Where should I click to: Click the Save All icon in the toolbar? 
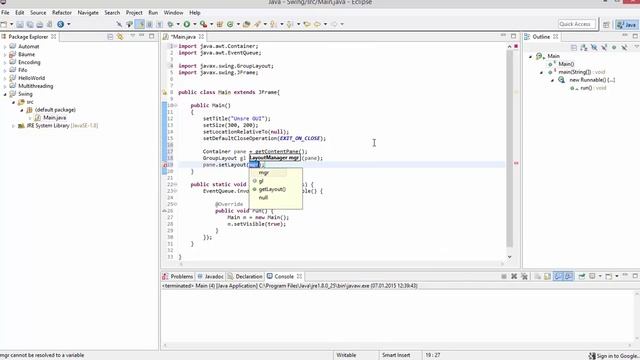(30, 24)
